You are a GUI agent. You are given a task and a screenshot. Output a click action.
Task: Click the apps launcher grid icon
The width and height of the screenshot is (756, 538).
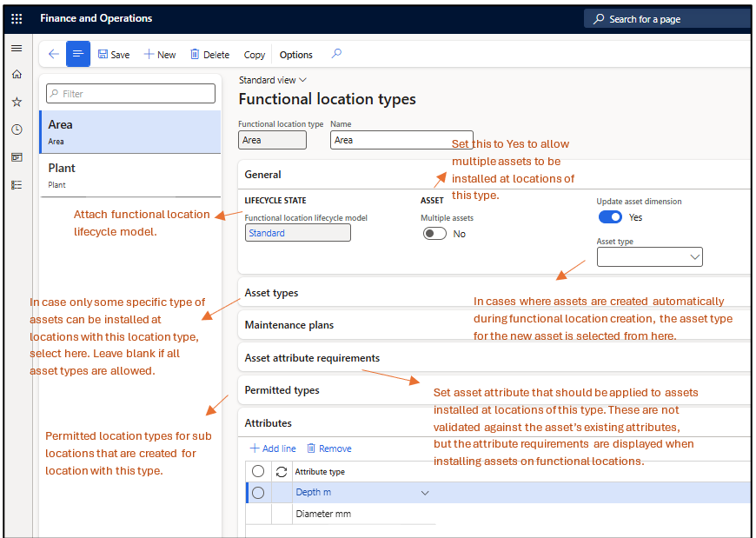coord(16,18)
